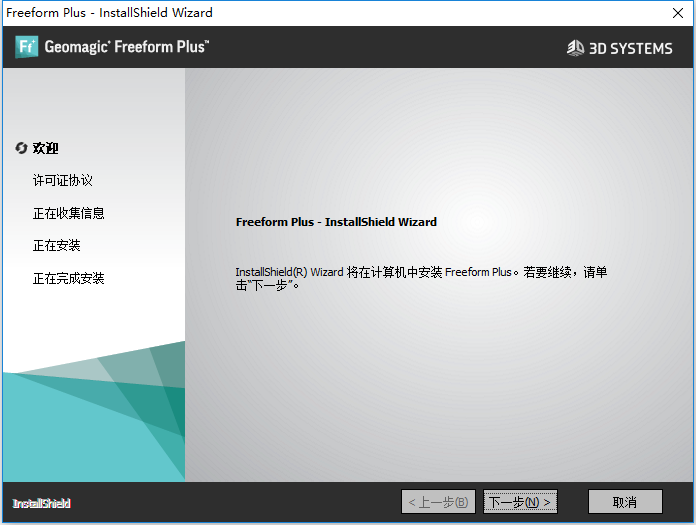The height and width of the screenshot is (525, 696).
Task: Click the Geomagic Freeform Plus banner title
Action: click(x=127, y=47)
